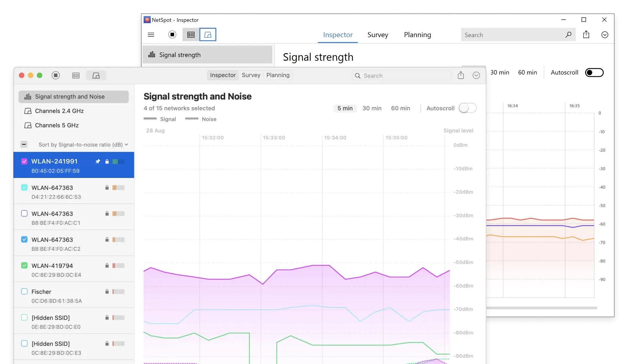Uncheck WLAN-419794 network checkbox
This screenshot has height=364, width=628.
click(24, 265)
